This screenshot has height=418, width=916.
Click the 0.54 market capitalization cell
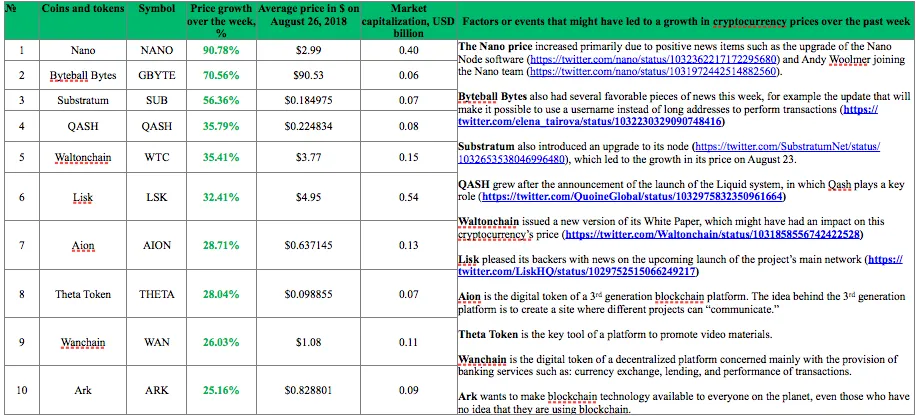point(408,197)
